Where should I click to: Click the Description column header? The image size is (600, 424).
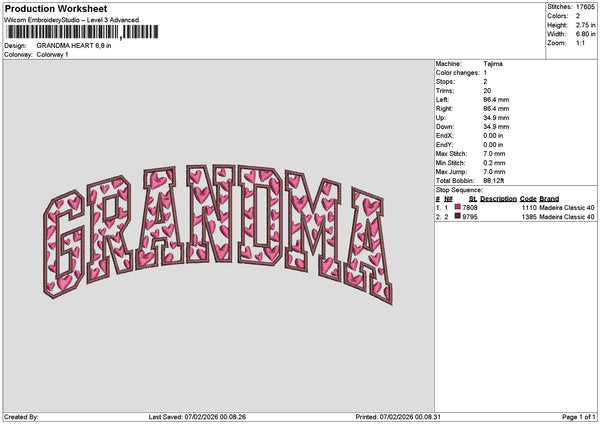[x=498, y=199]
